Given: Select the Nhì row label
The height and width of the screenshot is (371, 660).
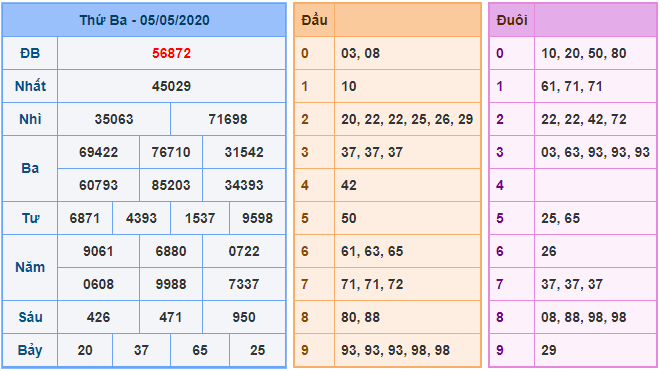Looking at the screenshot, I should click(30, 119).
